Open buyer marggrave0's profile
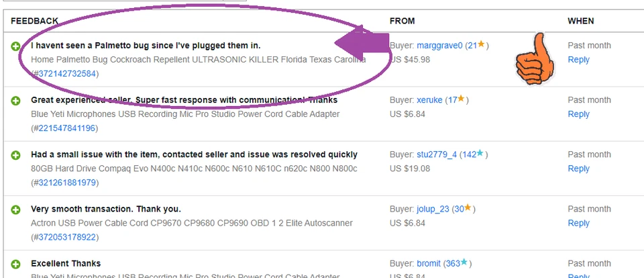 tap(439, 46)
